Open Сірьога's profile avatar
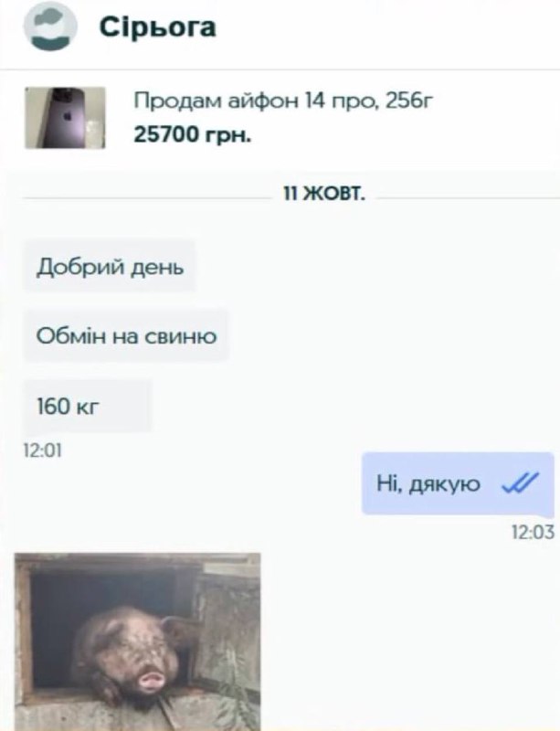 pyautogui.click(x=50, y=26)
